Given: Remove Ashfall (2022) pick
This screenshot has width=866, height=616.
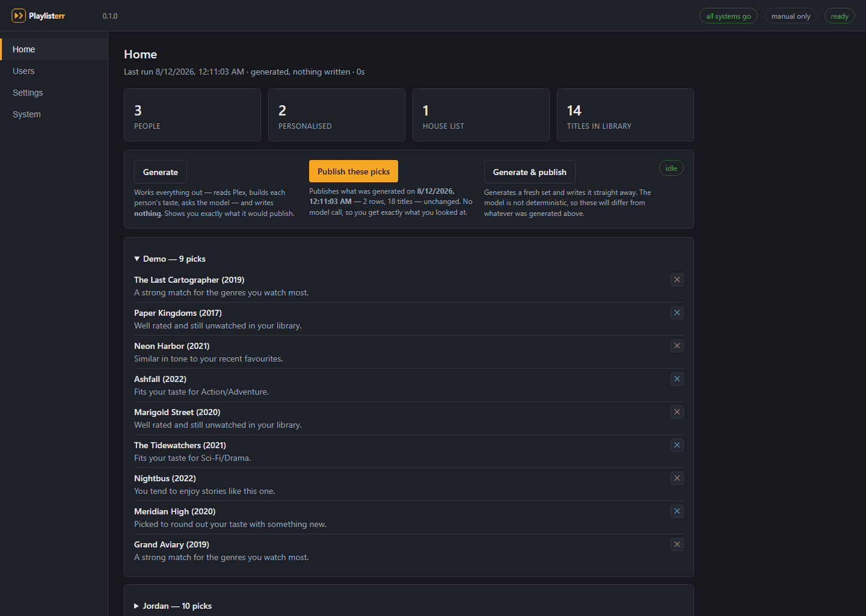Looking at the screenshot, I should click(677, 379).
